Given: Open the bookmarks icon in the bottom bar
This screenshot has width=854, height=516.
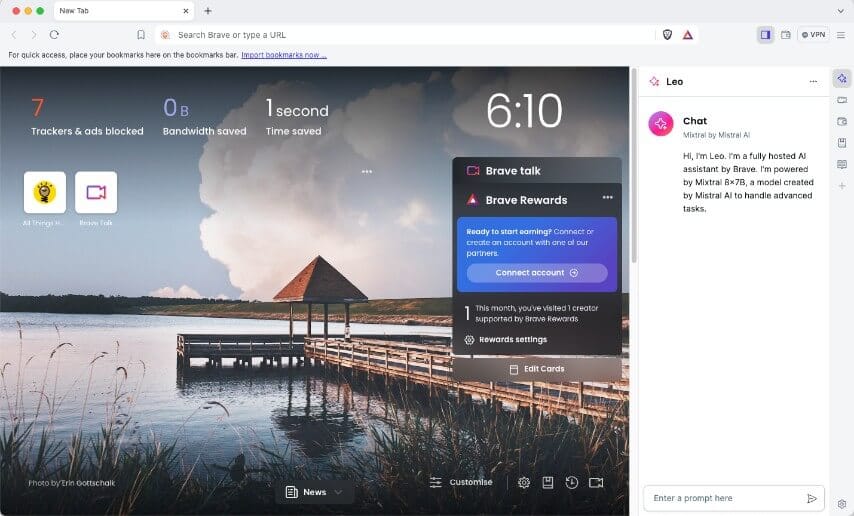Looking at the screenshot, I should click(x=548, y=483).
